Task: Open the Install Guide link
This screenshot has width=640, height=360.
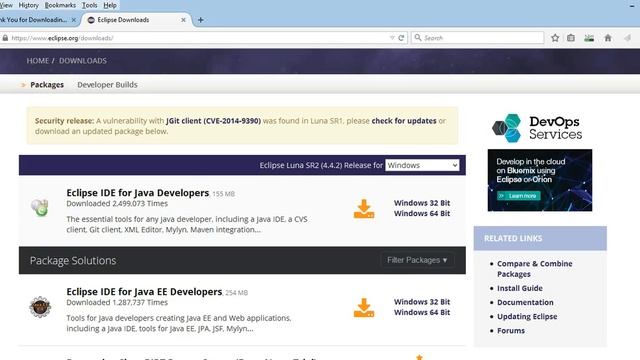Action: point(520,288)
